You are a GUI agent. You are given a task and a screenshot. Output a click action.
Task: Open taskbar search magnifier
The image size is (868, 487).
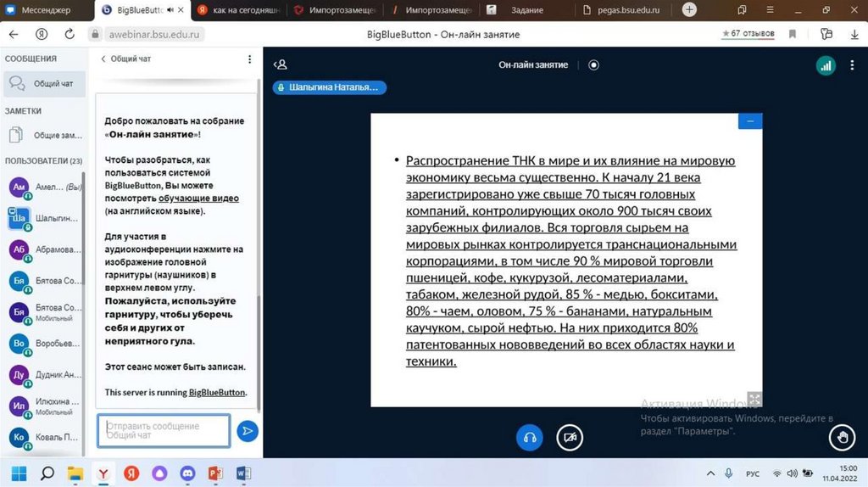pyautogui.click(x=47, y=473)
